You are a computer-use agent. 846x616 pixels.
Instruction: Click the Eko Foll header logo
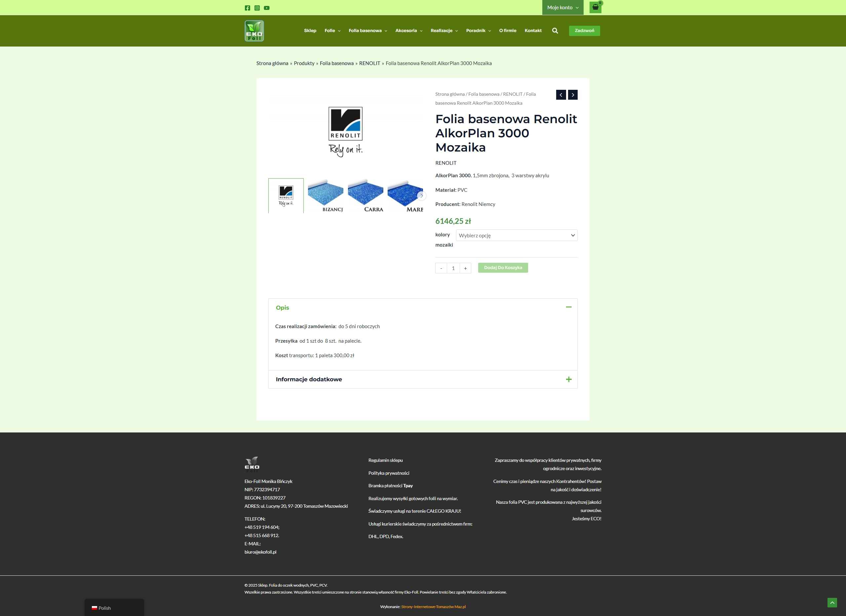coord(254,31)
